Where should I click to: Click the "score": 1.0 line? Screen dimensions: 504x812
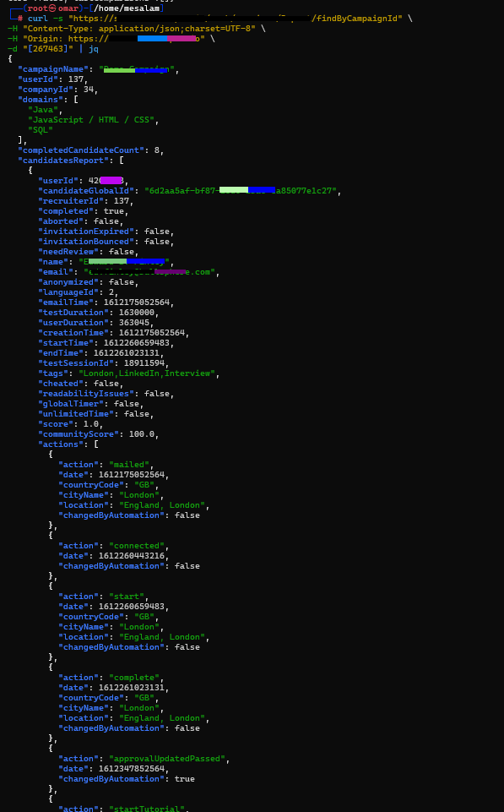(x=71, y=424)
